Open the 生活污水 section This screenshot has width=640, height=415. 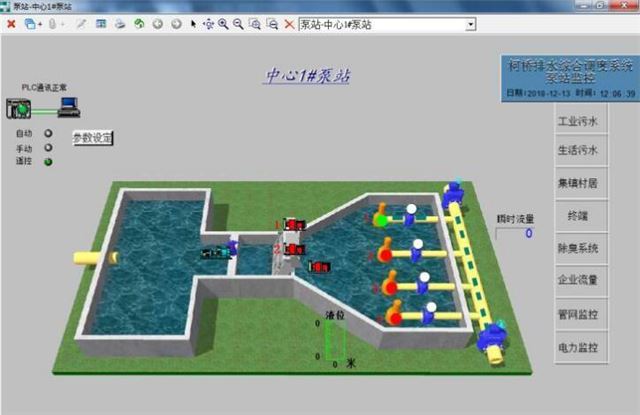581,150
